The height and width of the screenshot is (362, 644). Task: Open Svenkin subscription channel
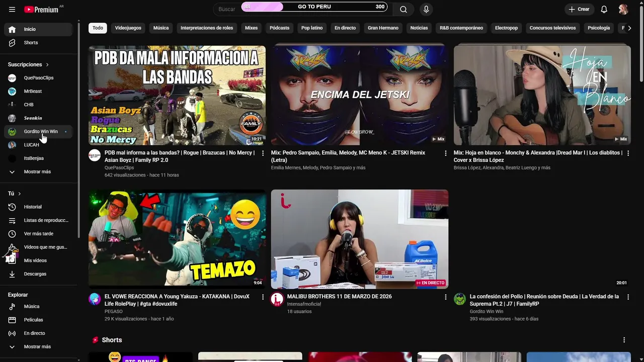click(38, 118)
